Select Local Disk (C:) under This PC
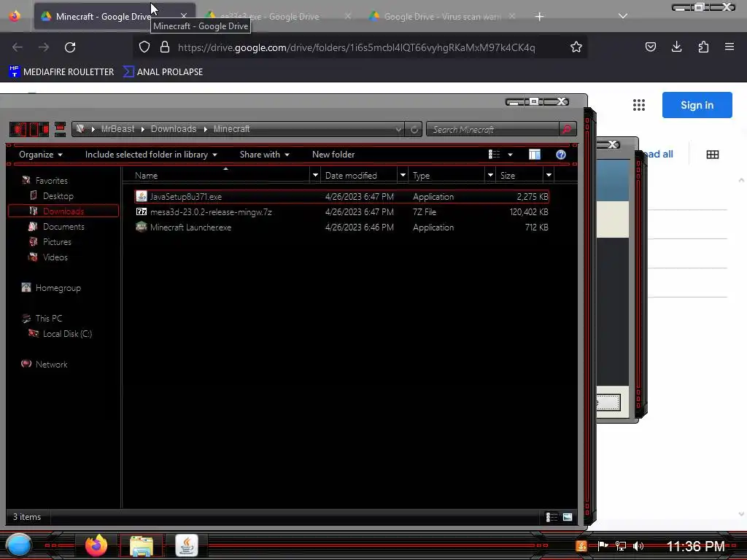 (x=67, y=334)
